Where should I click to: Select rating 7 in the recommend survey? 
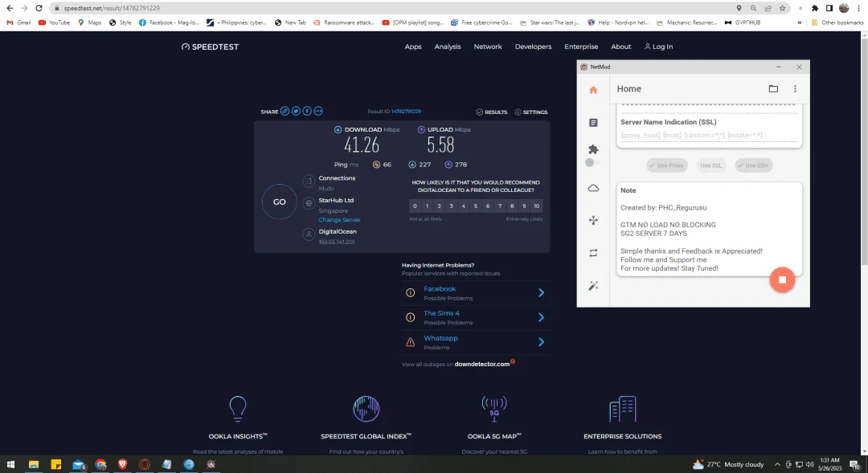(500, 206)
